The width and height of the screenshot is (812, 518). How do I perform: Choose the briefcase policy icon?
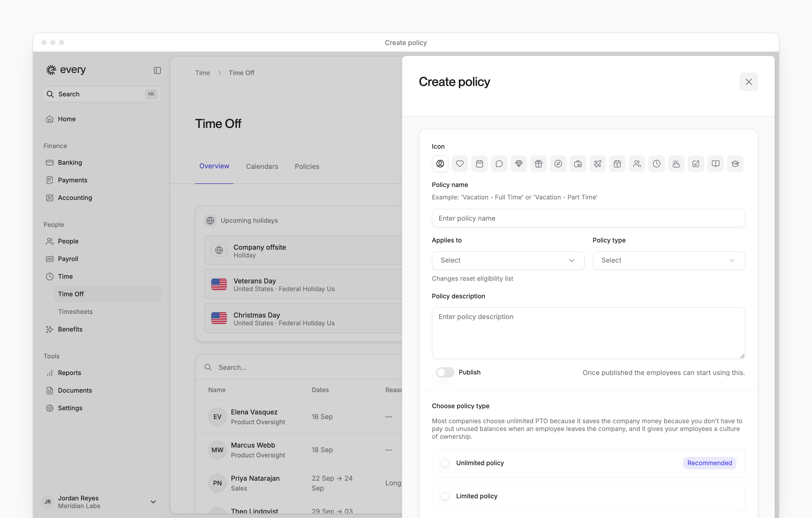click(578, 164)
